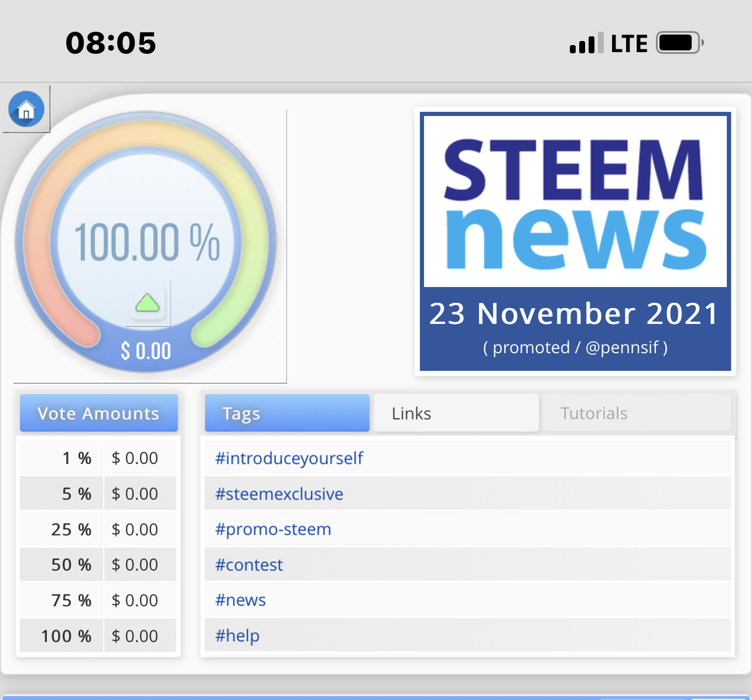Tap the signal strength bars icon
Image resolution: width=752 pixels, height=700 pixels.
[586, 43]
